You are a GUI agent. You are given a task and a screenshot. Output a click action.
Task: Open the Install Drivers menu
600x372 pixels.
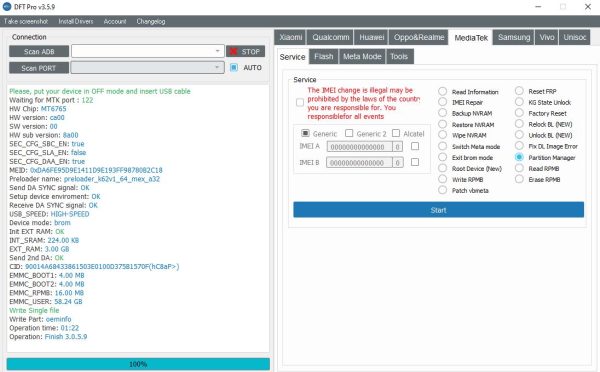point(76,21)
